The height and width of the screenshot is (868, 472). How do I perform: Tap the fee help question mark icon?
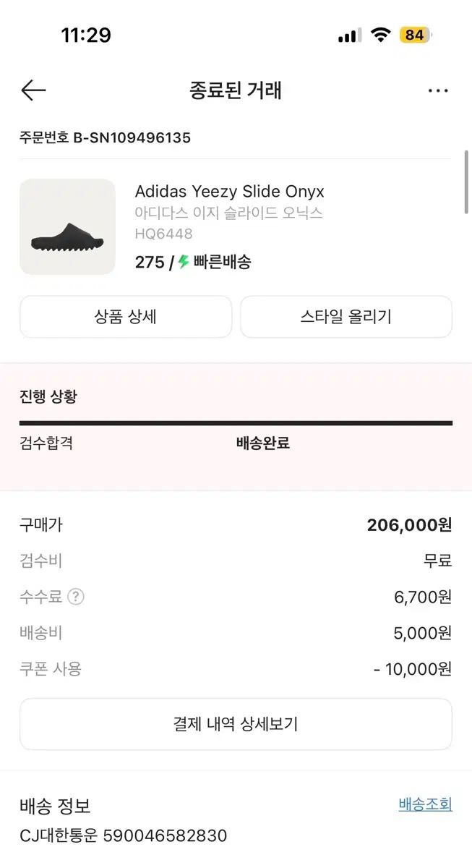click(76, 597)
